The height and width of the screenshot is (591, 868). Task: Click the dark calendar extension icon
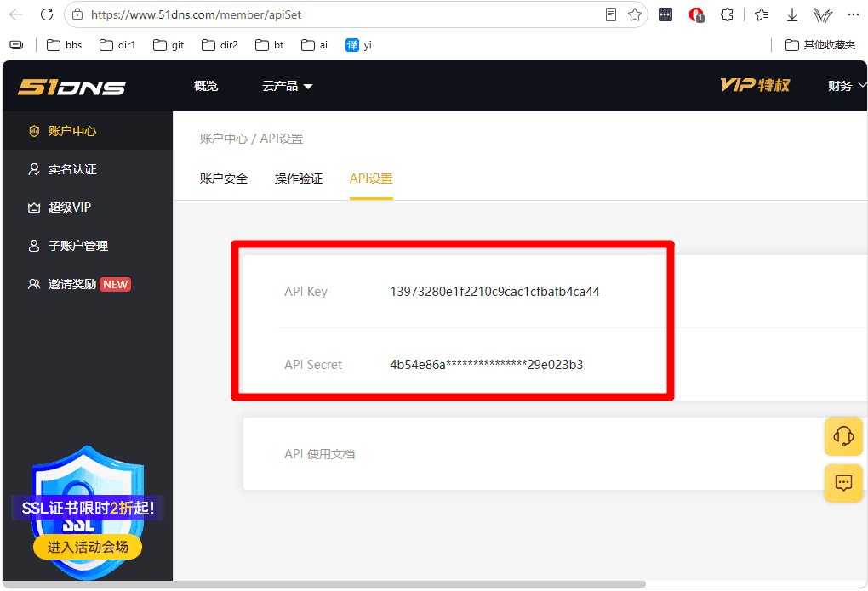tap(665, 14)
